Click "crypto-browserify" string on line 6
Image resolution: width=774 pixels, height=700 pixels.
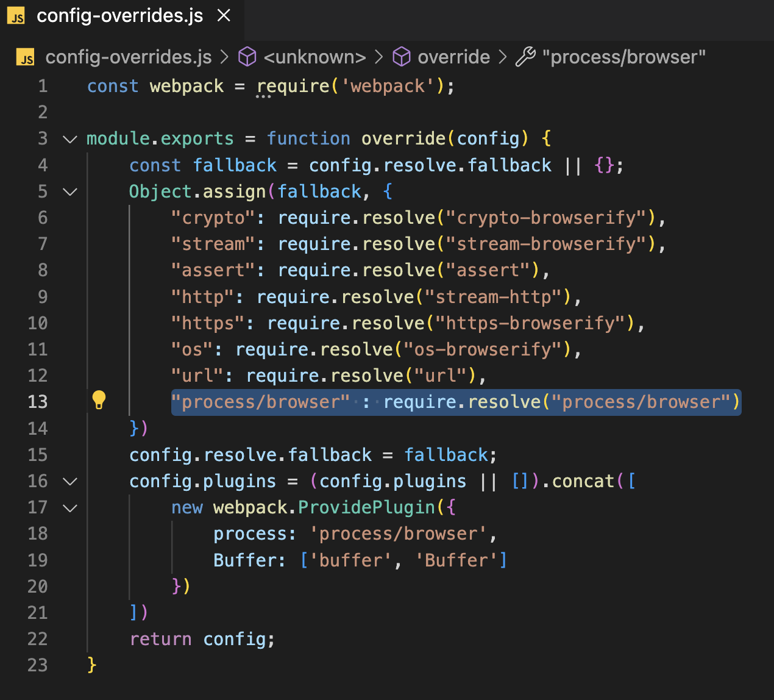pyautogui.click(x=547, y=218)
